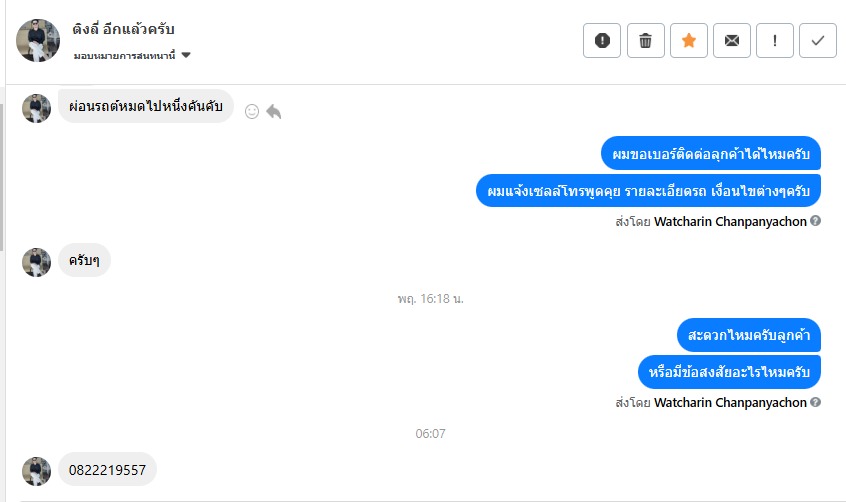Image resolution: width=846 pixels, height=502 pixels.
Task: Click avatar next to phone number message
Action: pyautogui.click(x=37, y=471)
